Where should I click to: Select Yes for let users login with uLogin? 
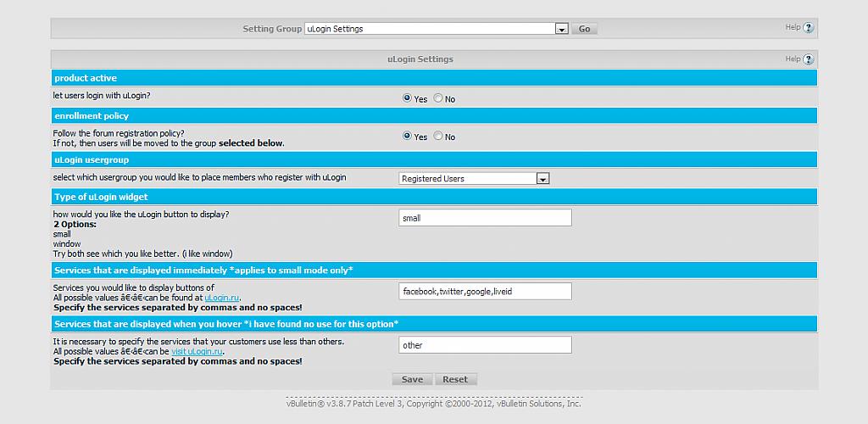tap(407, 98)
